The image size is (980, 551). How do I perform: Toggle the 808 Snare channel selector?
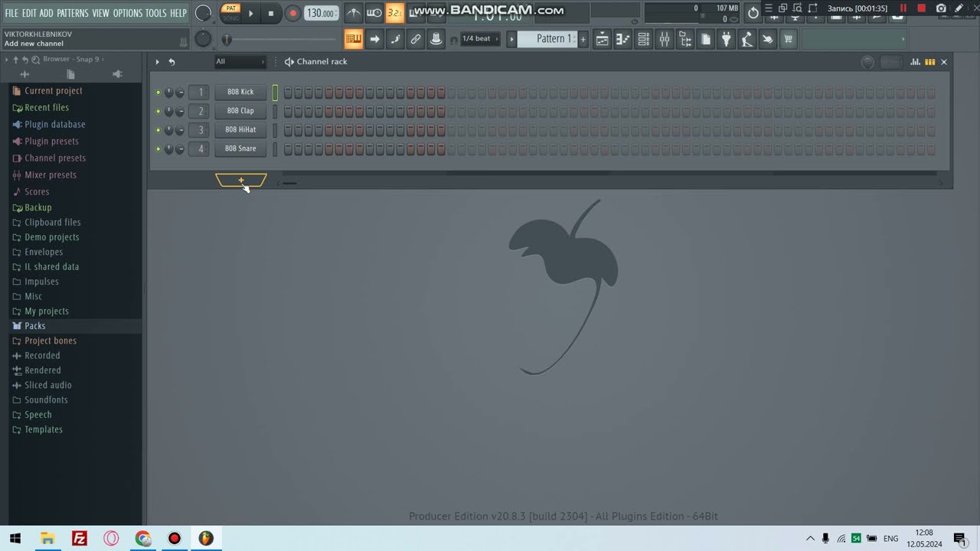click(x=275, y=149)
